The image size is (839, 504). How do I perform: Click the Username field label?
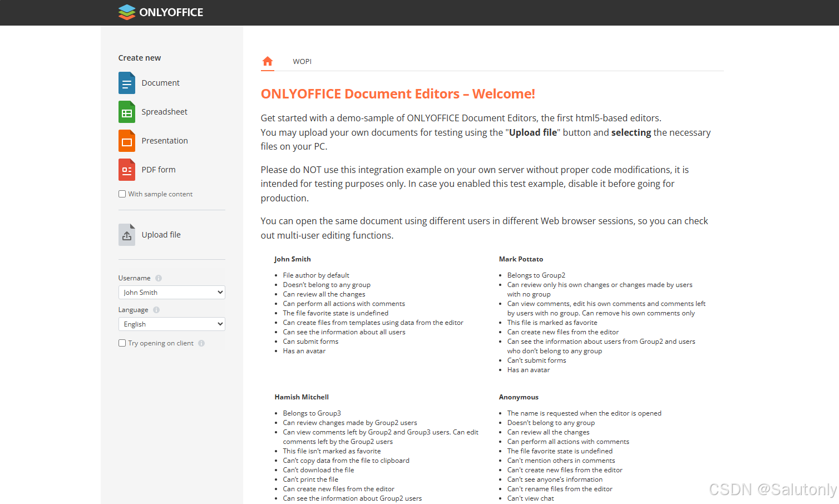click(135, 278)
